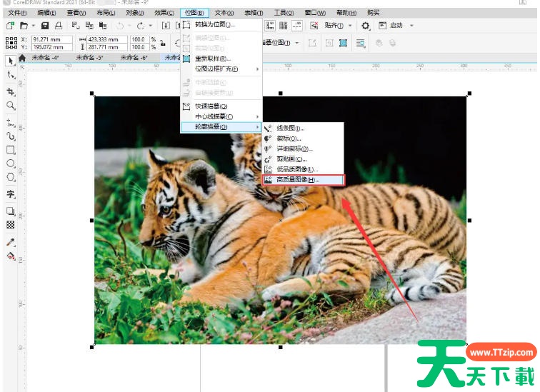Image resolution: width=540 pixels, height=392 pixels.
Task: Select the Pick tool arrow
Action: coord(11,61)
